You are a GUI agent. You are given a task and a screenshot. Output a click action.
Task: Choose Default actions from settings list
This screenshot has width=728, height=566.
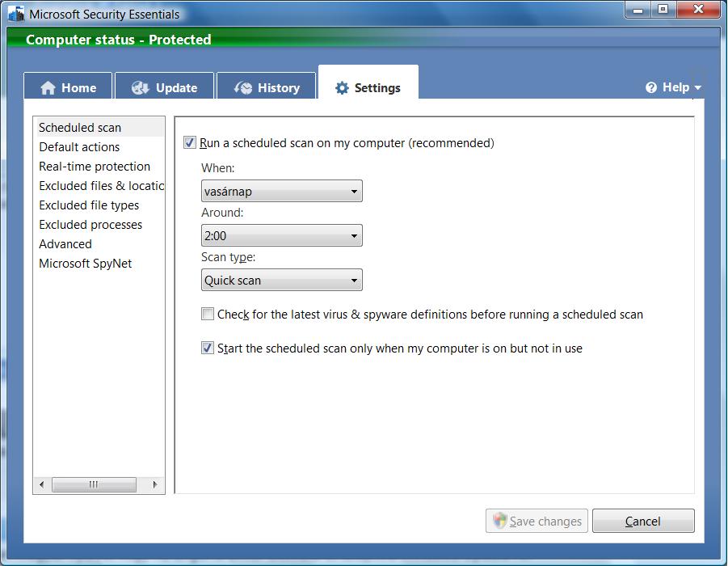pos(79,147)
